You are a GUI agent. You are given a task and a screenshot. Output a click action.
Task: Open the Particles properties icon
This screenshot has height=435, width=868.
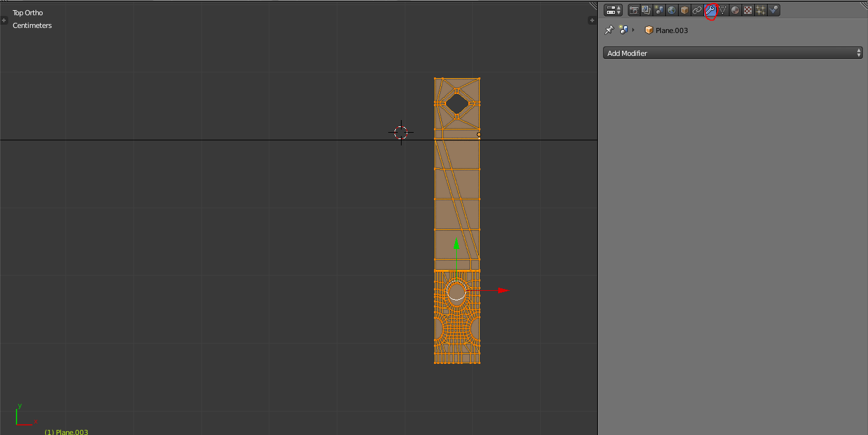coord(761,10)
